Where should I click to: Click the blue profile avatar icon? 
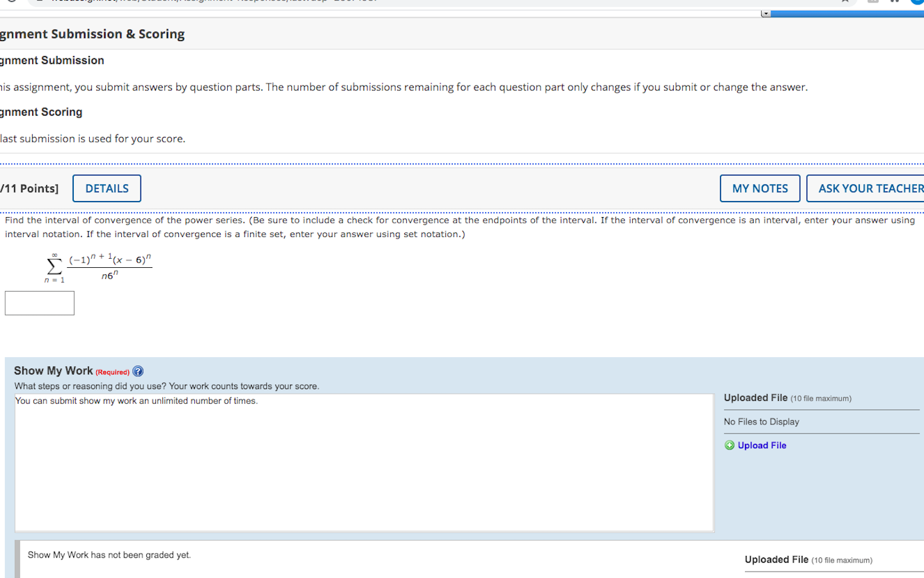click(x=918, y=3)
